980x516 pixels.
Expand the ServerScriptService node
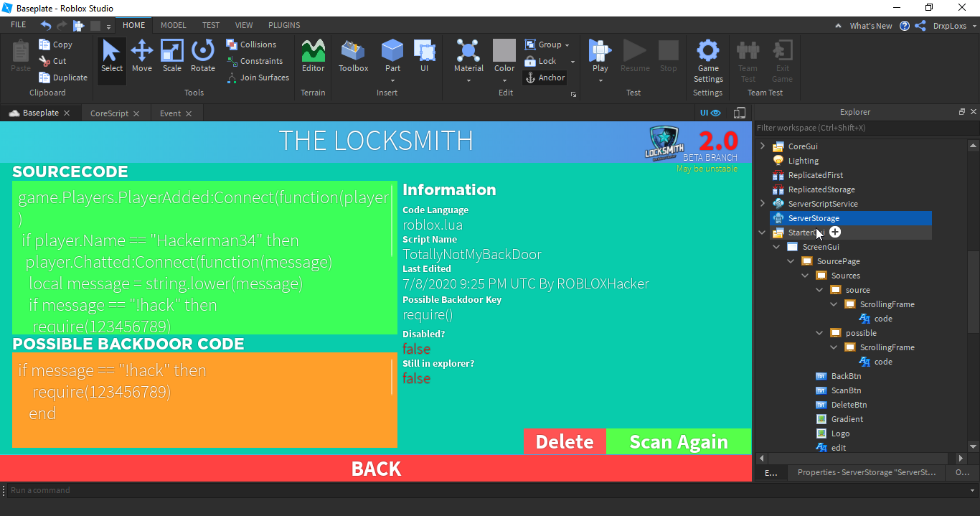763,204
